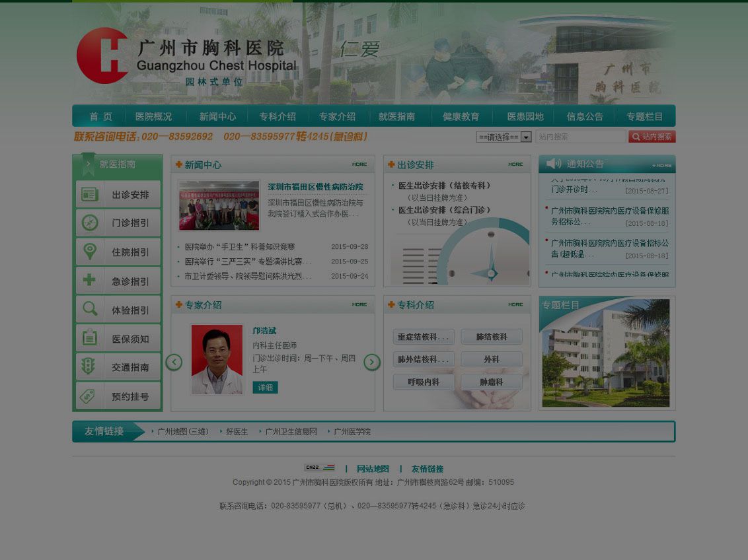Open the 专题栏目 nav menu
Image resolution: width=748 pixels, height=560 pixels.
coord(644,117)
